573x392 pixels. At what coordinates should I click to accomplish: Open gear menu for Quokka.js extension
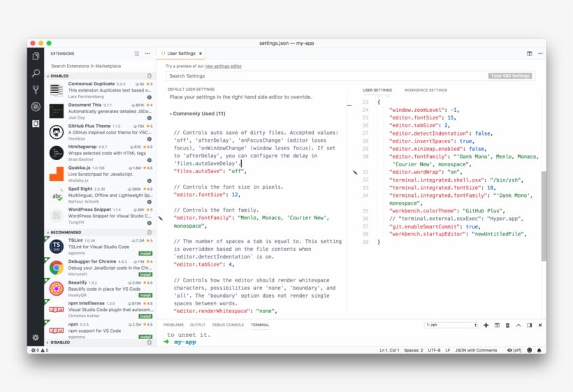coord(149,181)
